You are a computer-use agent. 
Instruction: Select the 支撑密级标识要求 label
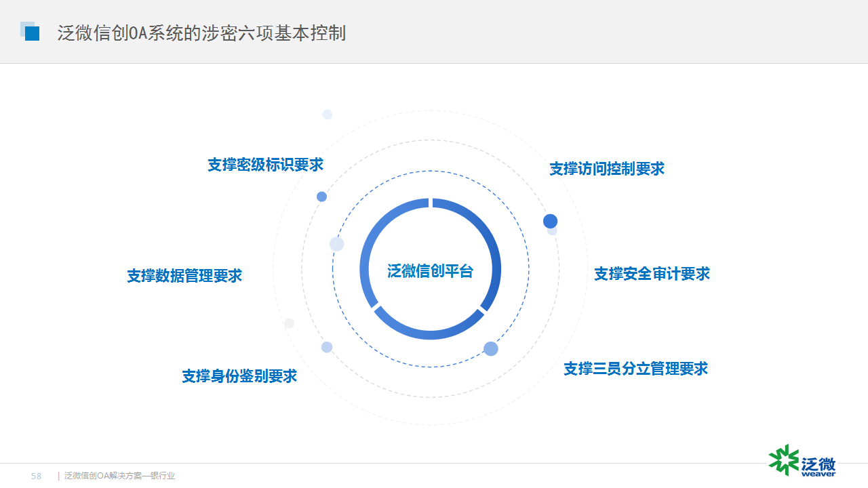coord(266,165)
